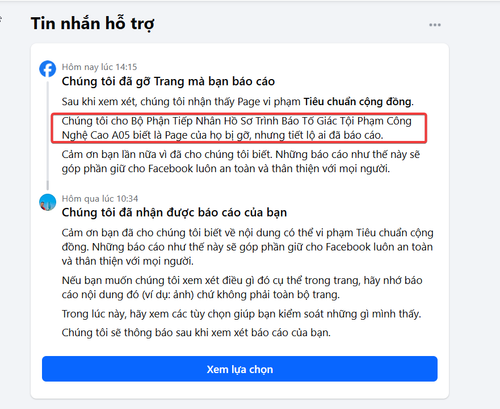Click the "Hôm nay lúc 14:15" timestamp

click(x=99, y=67)
